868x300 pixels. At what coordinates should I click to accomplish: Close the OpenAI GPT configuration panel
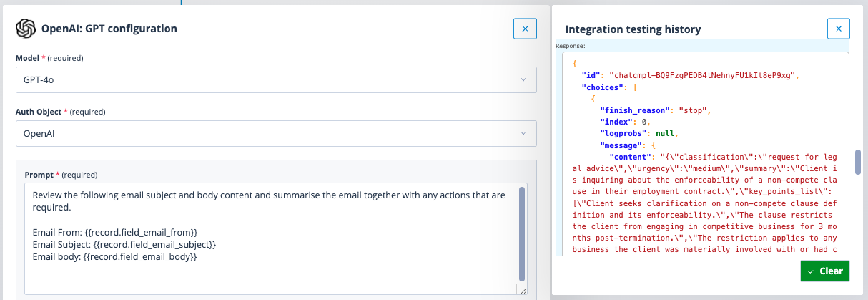(525, 29)
